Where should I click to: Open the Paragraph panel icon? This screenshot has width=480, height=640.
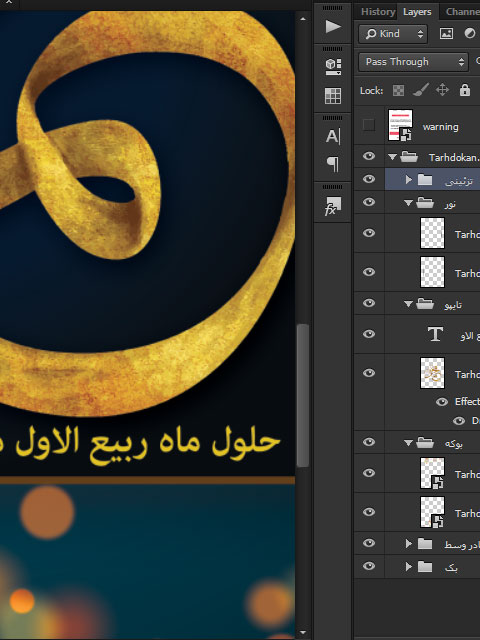(333, 164)
